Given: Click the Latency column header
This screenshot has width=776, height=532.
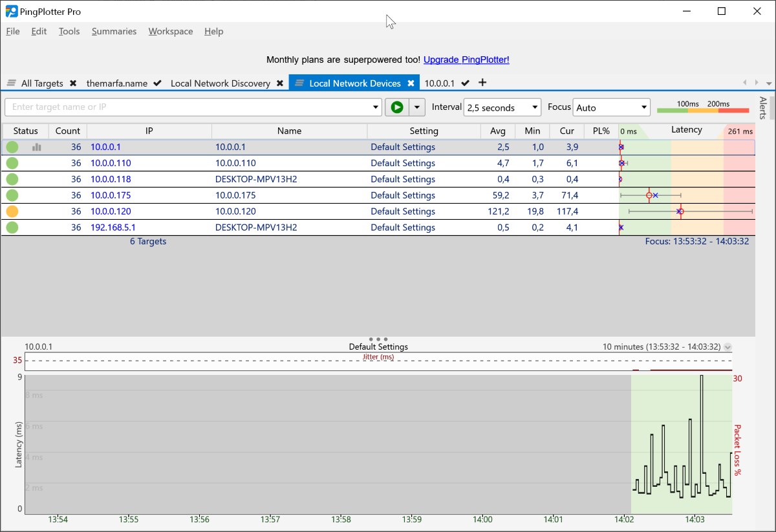Looking at the screenshot, I should [687, 130].
